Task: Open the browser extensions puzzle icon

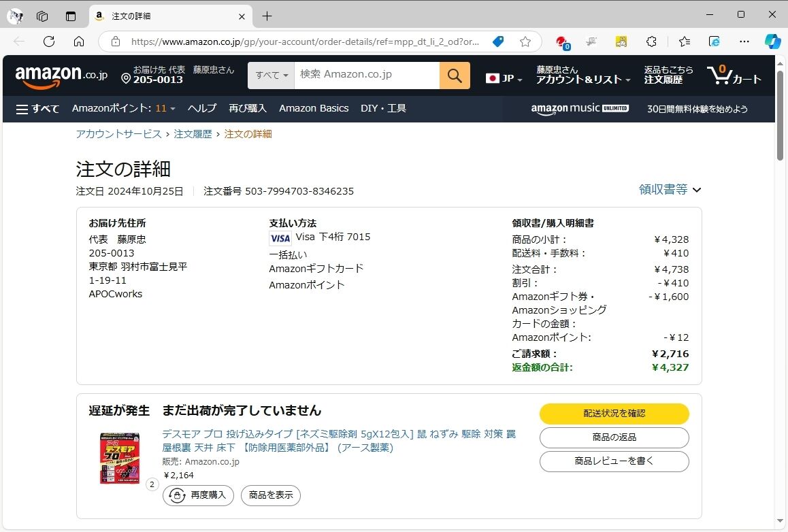Action: tap(651, 41)
